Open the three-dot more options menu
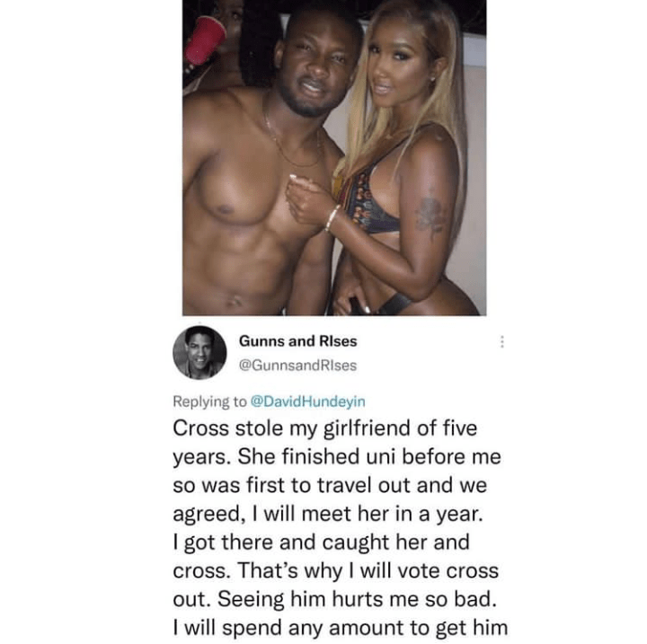Viewport: 647px width, 644px height. [x=501, y=341]
